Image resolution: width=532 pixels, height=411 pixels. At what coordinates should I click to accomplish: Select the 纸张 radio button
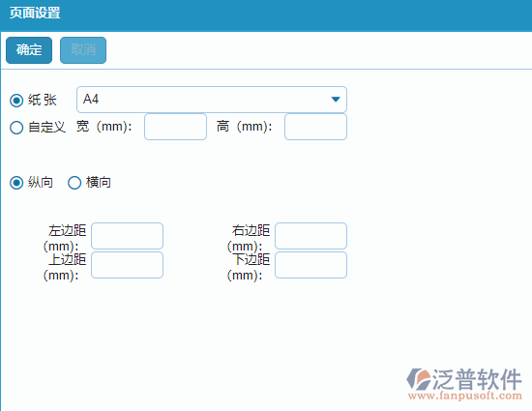pos(16,101)
